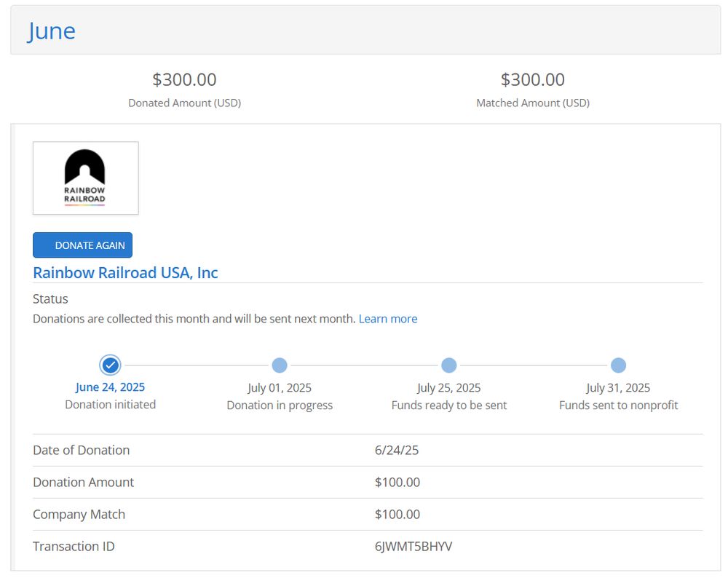The height and width of the screenshot is (578, 728).
Task: Open the Learn more link
Action: (388, 319)
